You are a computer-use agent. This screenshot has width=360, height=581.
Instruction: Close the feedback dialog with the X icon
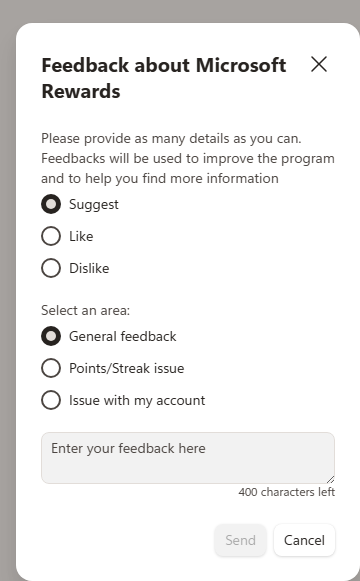(319, 64)
